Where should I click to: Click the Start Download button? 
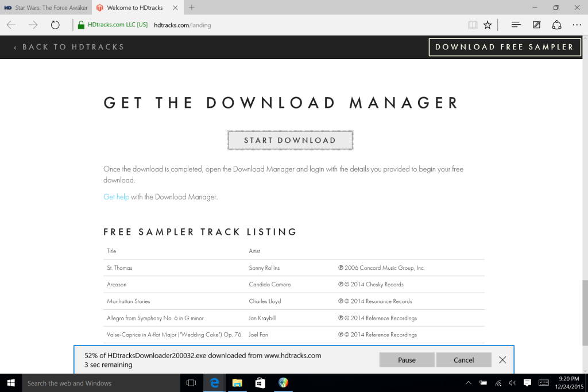click(290, 141)
